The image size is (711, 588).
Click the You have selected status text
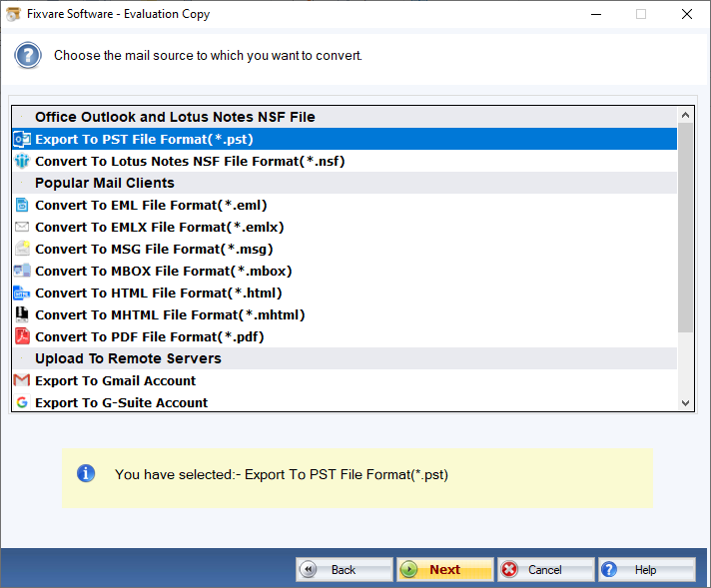(x=282, y=474)
